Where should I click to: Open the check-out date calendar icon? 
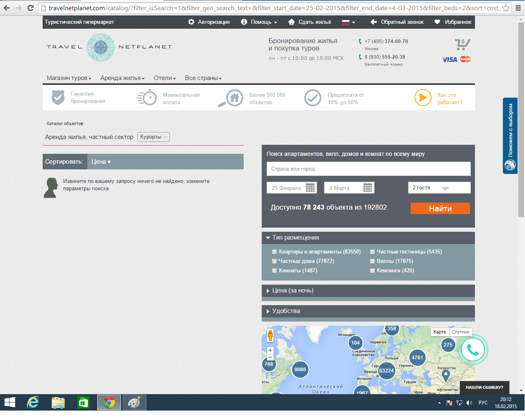click(368, 188)
